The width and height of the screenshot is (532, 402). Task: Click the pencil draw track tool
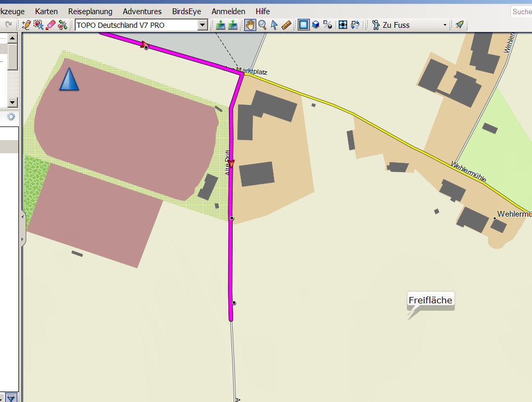click(x=27, y=25)
